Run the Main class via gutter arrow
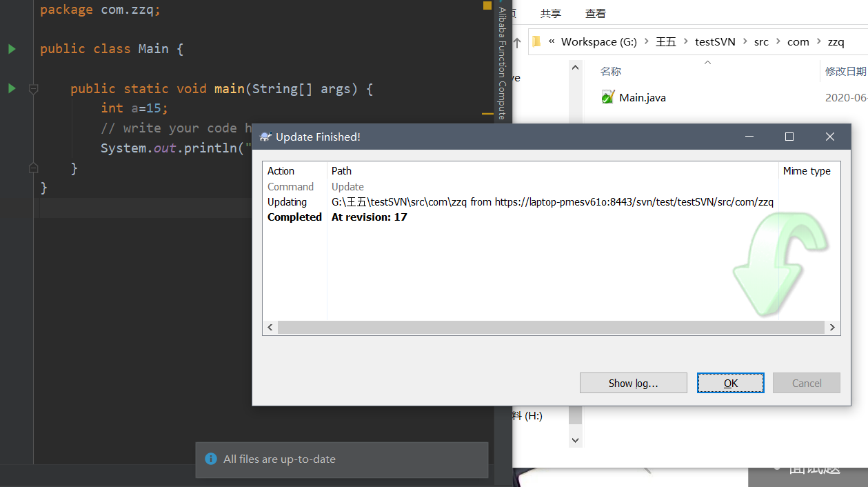Viewport: 868px width, 487px height. pyautogui.click(x=12, y=49)
